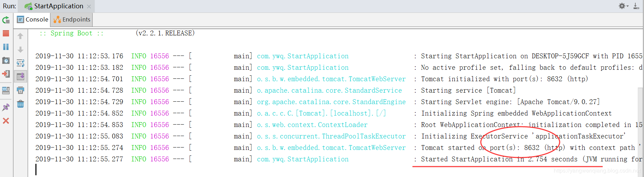Click the Exit icon with red arrow

click(x=6, y=74)
